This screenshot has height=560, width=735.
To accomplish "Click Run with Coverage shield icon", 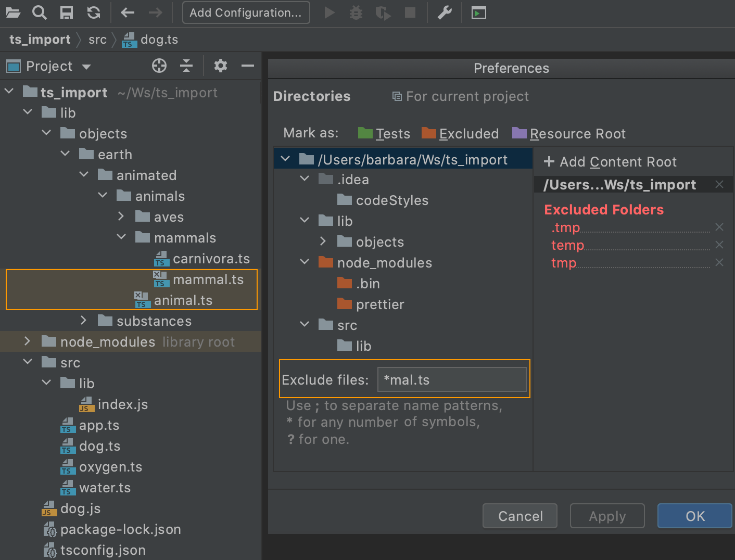I will coord(383,12).
